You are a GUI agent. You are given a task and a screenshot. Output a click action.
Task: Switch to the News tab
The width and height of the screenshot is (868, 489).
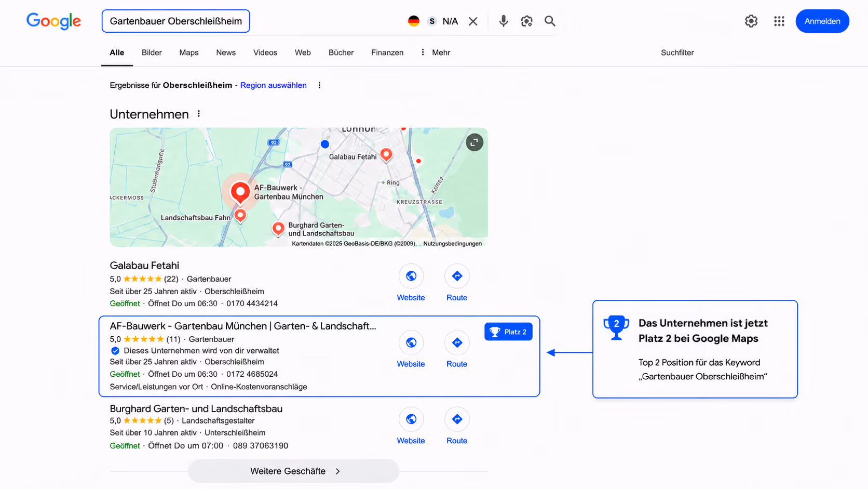226,52
